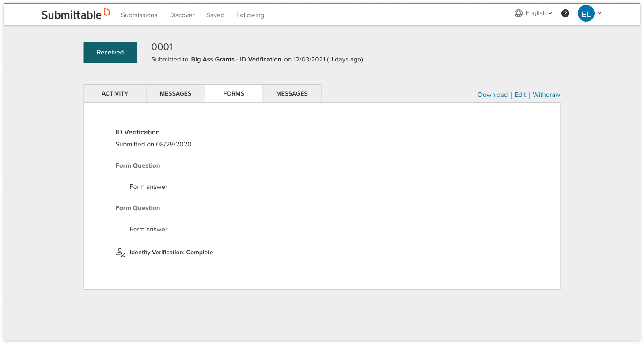Click the globe language icon
Screen dimensions: 644x345
[519, 13]
